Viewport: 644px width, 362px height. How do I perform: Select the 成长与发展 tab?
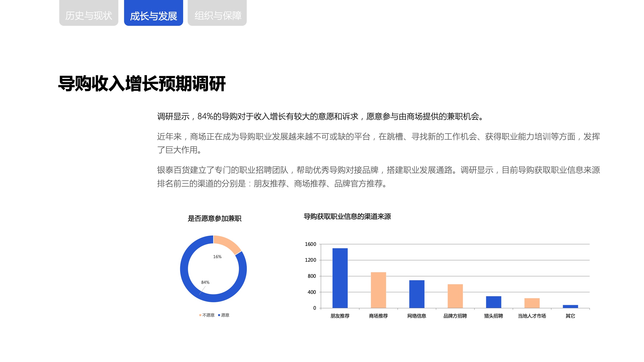pyautogui.click(x=153, y=13)
